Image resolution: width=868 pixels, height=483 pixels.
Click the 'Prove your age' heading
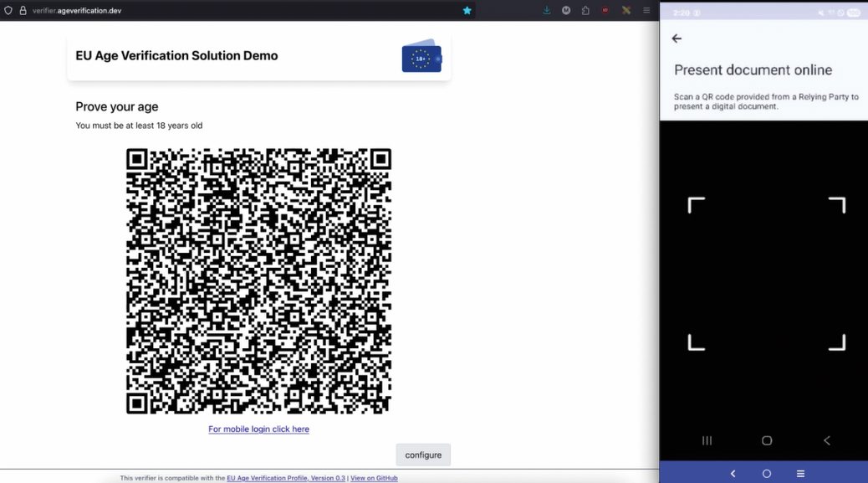117,106
